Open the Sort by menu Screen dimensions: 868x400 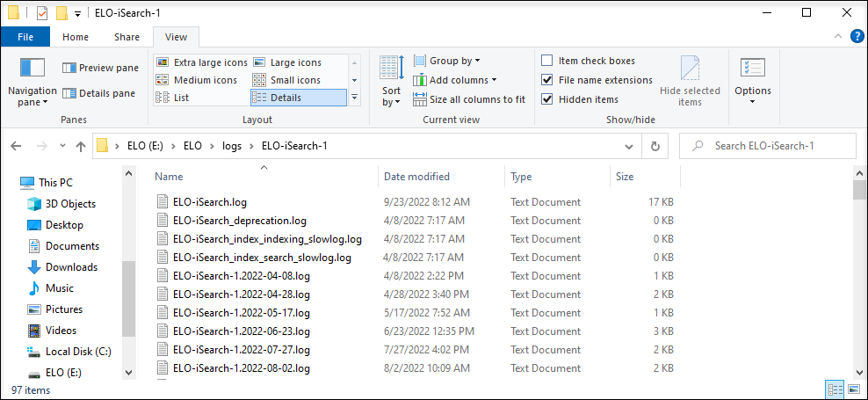[391, 82]
